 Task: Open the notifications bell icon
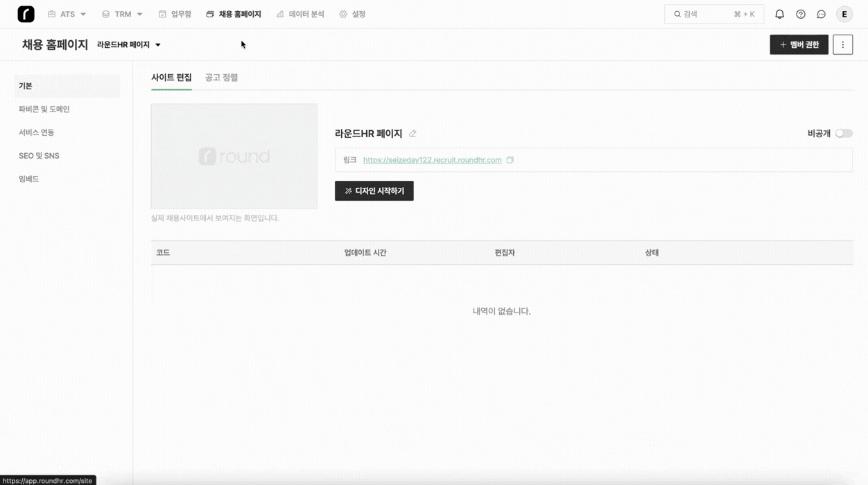779,14
